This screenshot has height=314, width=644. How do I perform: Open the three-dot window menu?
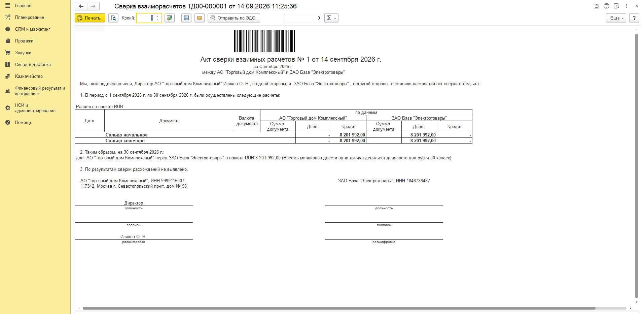[x=627, y=6]
